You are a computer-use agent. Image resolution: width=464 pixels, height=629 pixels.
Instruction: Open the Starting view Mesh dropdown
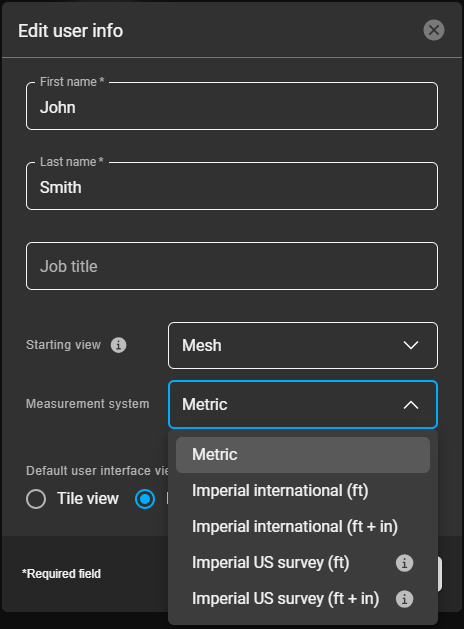[303, 345]
